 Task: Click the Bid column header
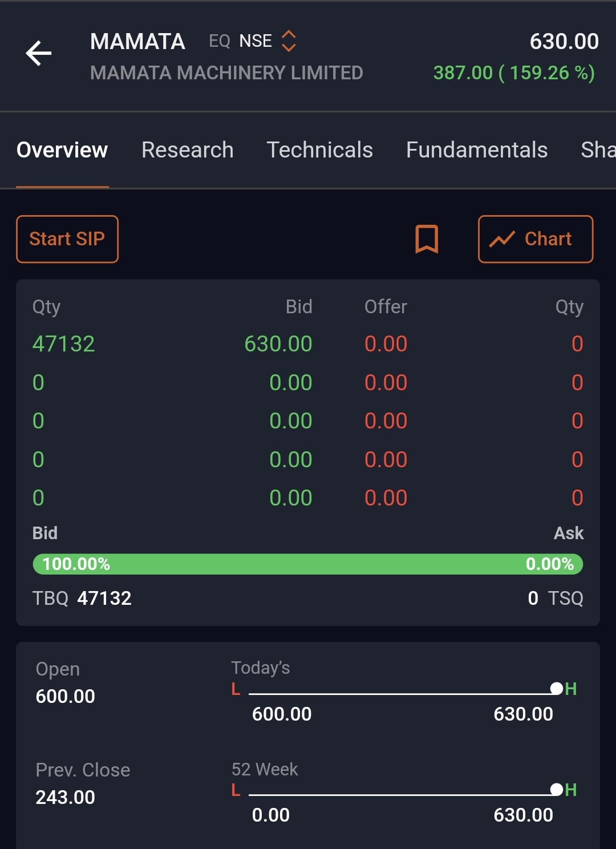pyautogui.click(x=299, y=307)
